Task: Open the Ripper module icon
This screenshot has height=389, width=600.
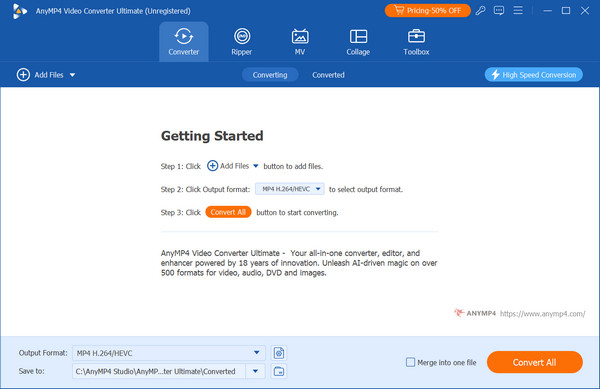Action: click(242, 37)
